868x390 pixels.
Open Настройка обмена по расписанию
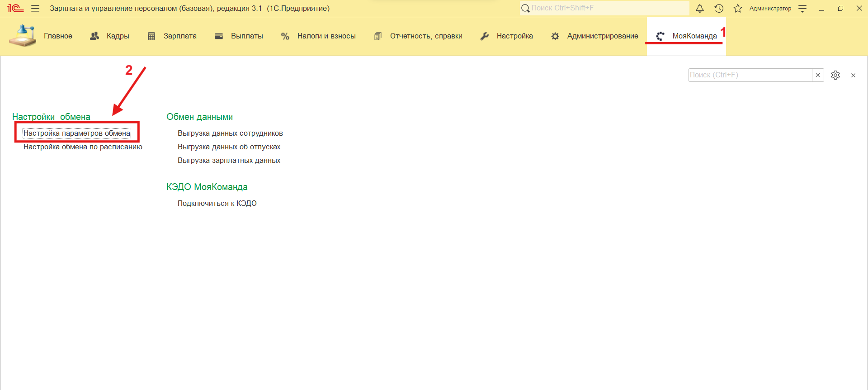click(83, 147)
